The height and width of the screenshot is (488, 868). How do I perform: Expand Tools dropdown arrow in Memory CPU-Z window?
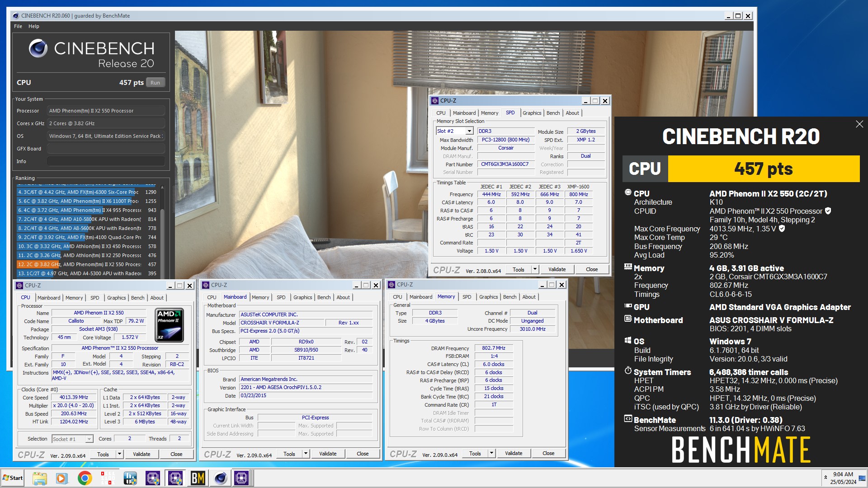491,453
